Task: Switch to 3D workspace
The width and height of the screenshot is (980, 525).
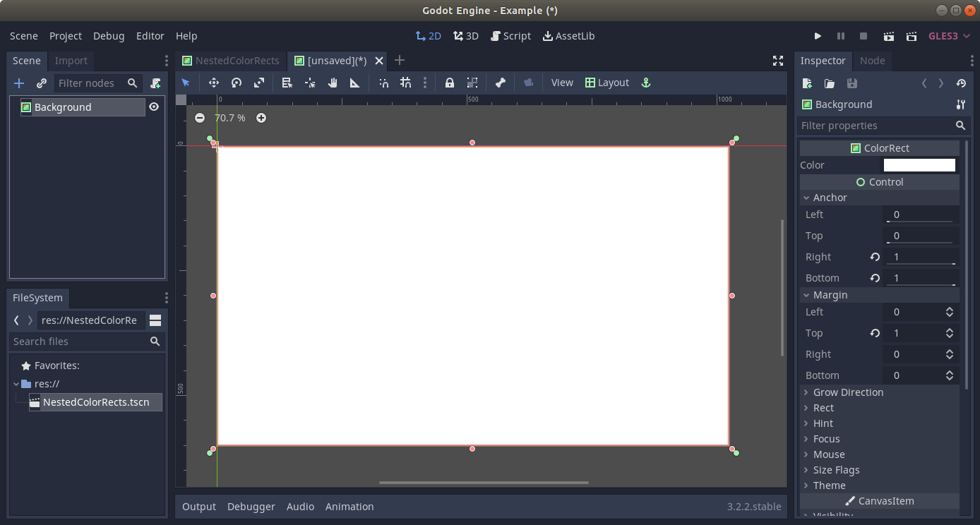Action: pyautogui.click(x=466, y=36)
